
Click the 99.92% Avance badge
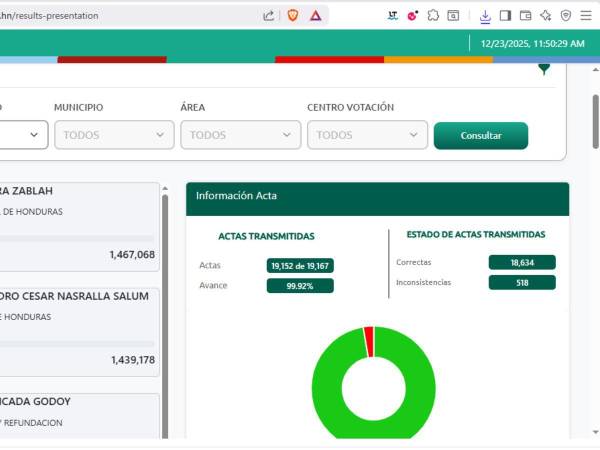point(300,285)
